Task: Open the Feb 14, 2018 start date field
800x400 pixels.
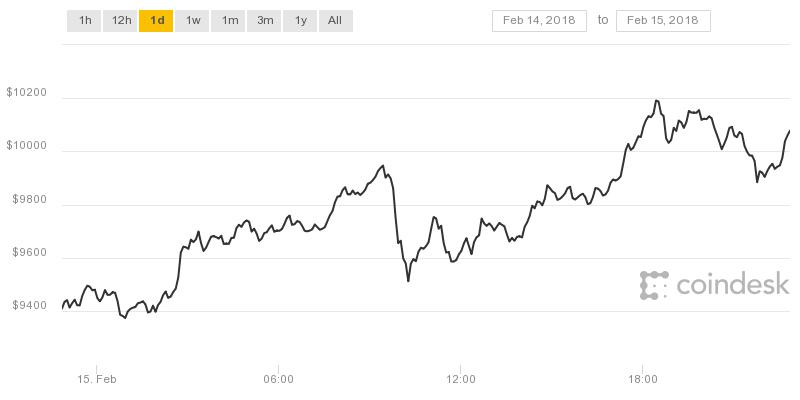Action: click(539, 21)
